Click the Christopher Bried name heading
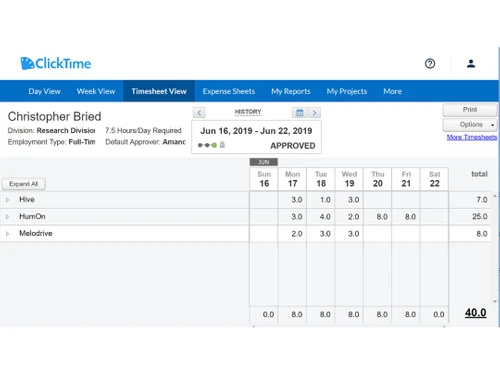This screenshot has height=375, width=500. 54,116
